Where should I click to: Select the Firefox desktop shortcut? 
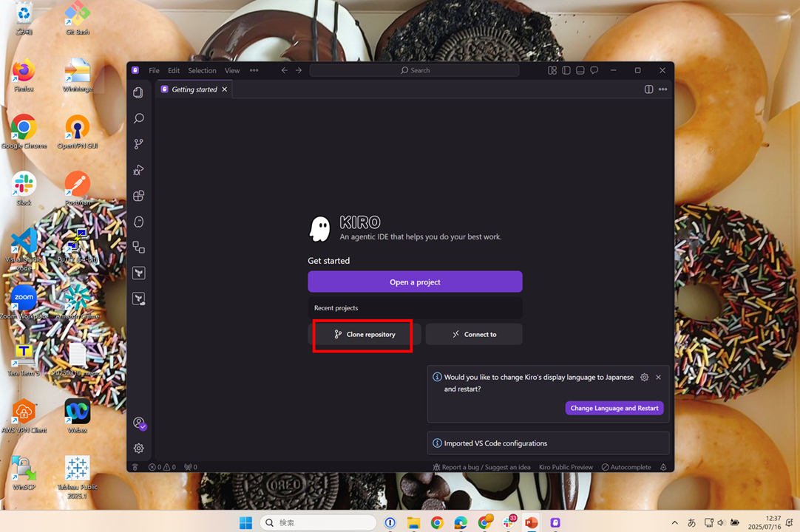pyautogui.click(x=24, y=76)
